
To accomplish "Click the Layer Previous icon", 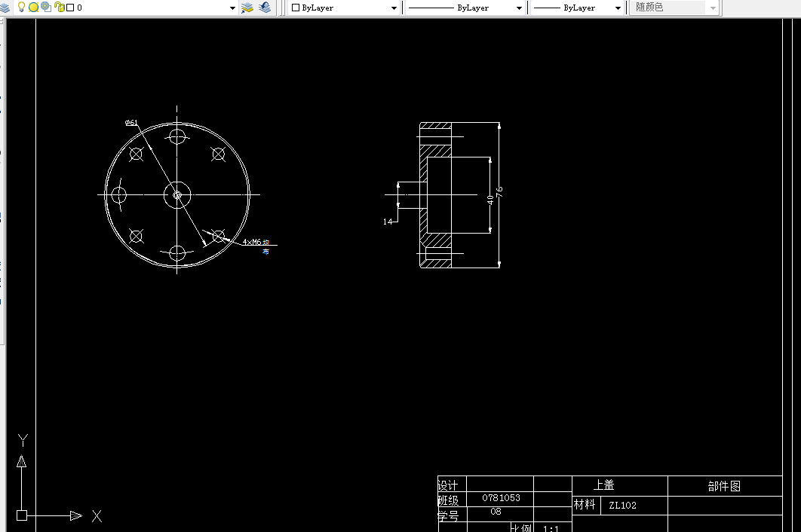I will [265, 8].
